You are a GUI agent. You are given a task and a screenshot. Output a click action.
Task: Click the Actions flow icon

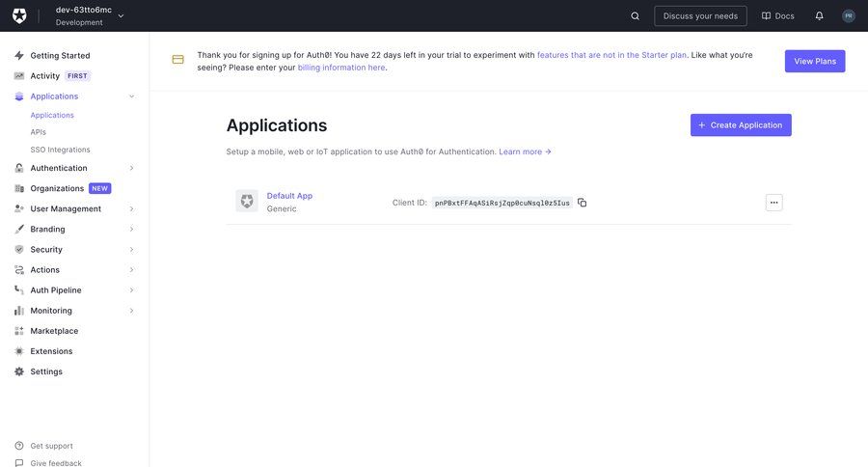click(19, 270)
